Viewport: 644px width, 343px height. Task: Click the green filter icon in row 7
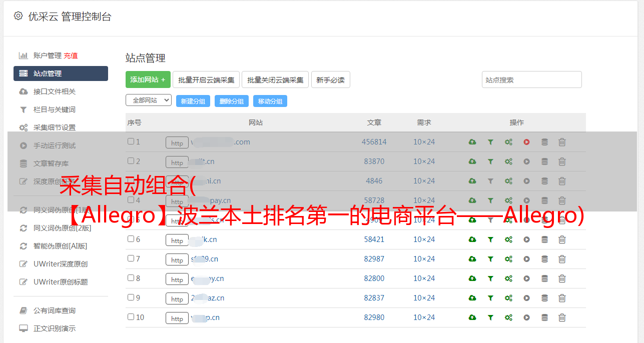[x=490, y=259]
